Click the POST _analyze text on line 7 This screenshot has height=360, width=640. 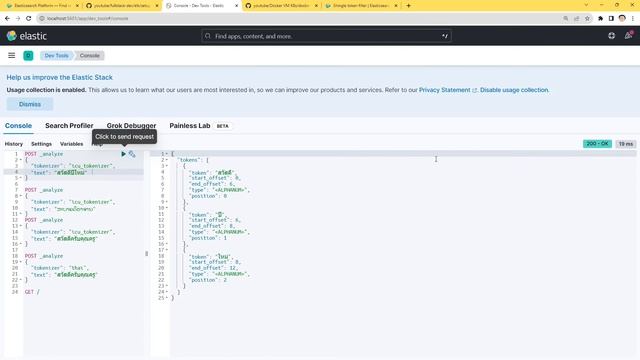(x=44, y=190)
